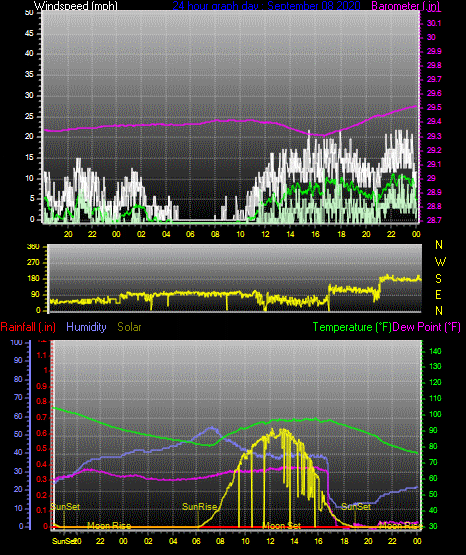Click the 'Windspeed (mph)' chart title
466x555 pixels.
75,6
